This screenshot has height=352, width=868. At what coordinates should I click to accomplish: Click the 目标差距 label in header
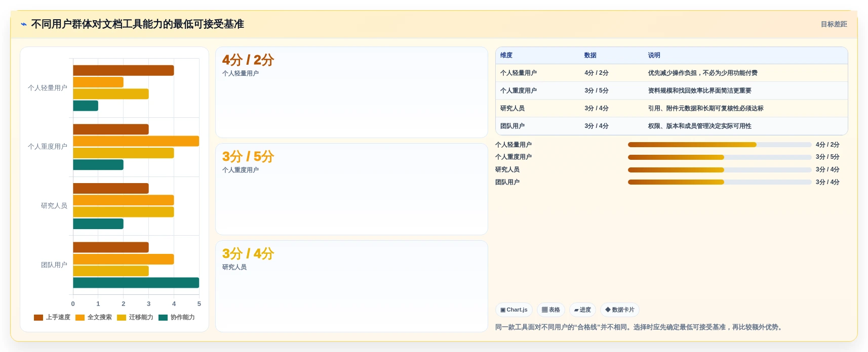[x=834, y=24]
